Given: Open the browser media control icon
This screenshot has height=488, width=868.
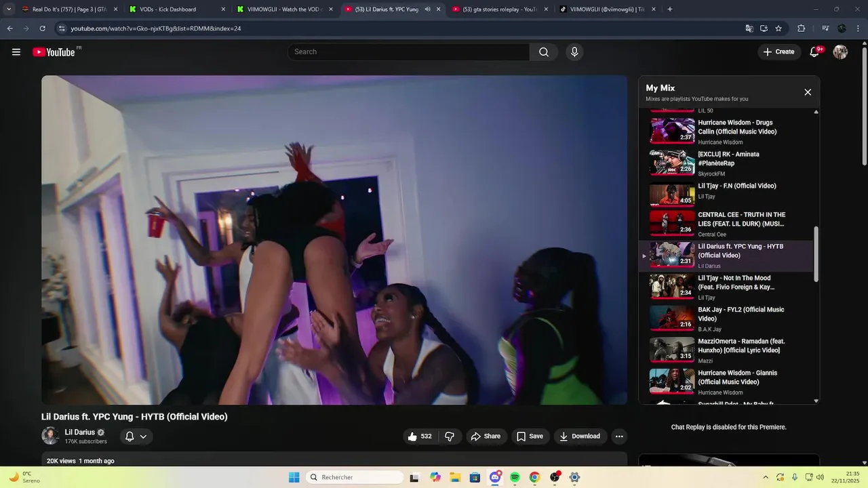Looking at the screenshot, I should tap(825, 28).
